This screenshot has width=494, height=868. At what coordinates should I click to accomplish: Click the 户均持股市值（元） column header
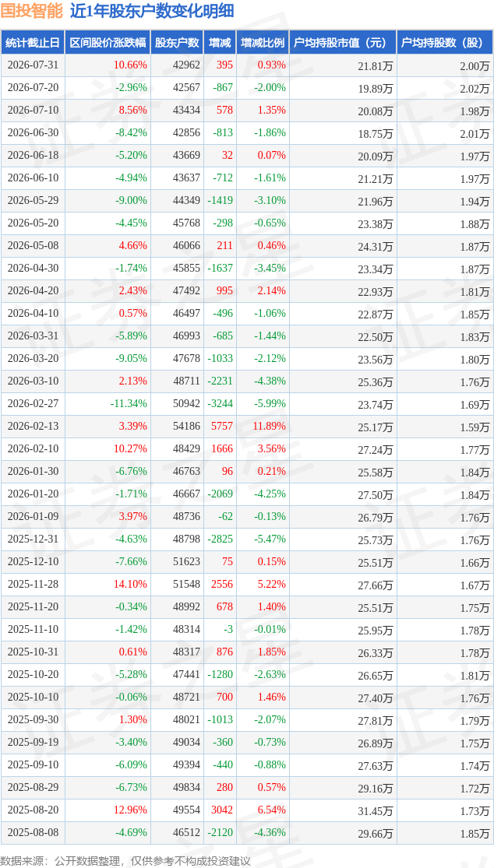pyautogui.click(x=343, y=42)
